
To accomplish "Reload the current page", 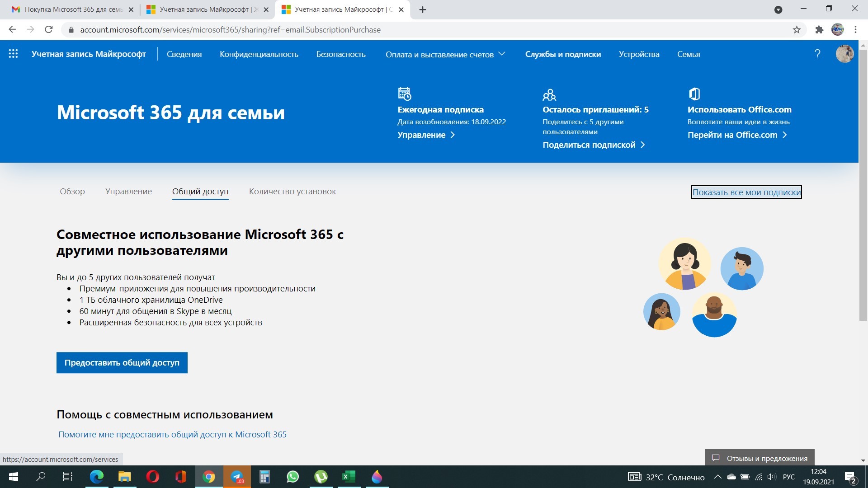I will click(x=49, y=30).
